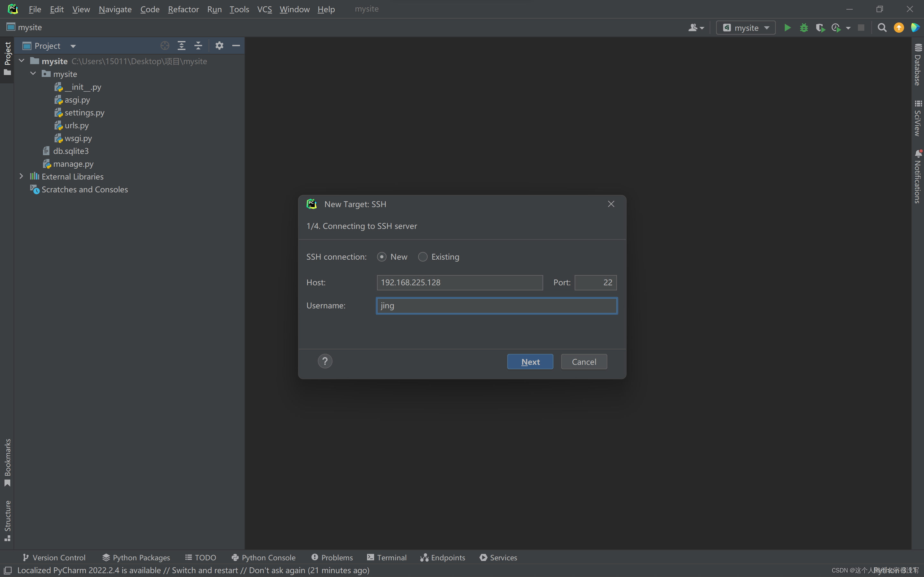The width and height of the screenshot is (924, 577).
Task: Select the Python Packages tab icon
Action: point(106,557)
